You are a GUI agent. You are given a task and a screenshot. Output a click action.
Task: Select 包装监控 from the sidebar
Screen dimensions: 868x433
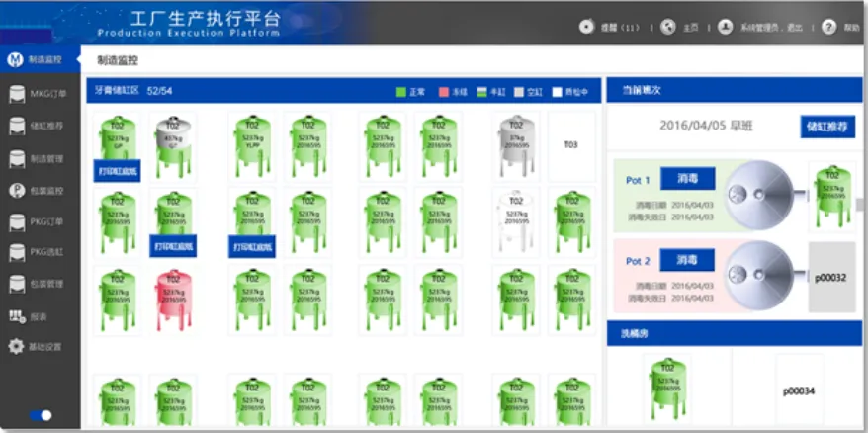pyautogui.click(x=40, y=190)
